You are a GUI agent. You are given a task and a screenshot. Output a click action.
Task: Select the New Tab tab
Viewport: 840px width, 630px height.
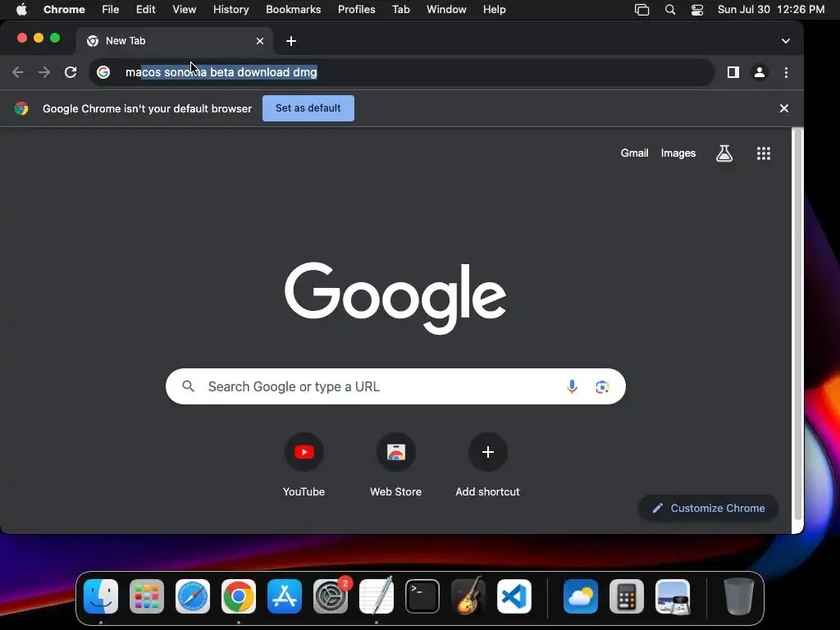click(174, 41)
